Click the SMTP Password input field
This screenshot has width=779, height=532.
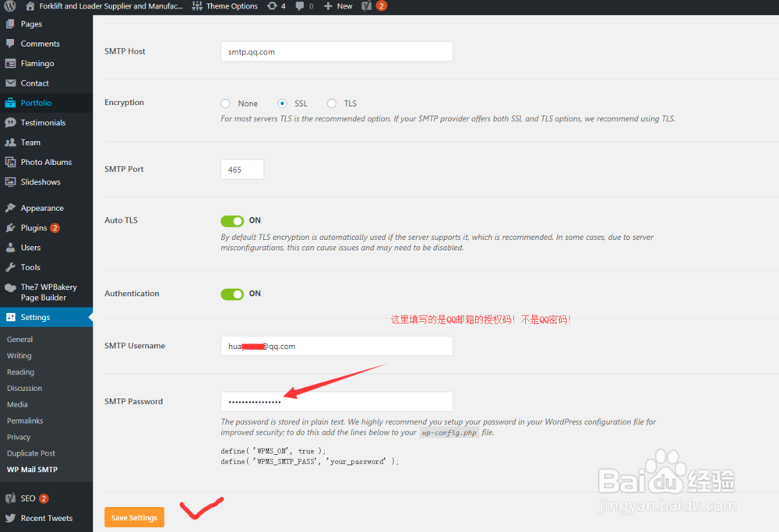click(337, 401)
